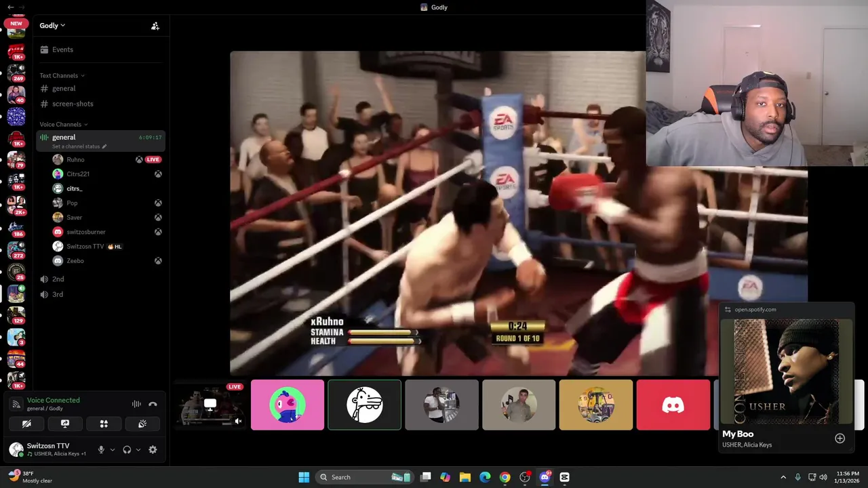Open the weather widget showing 38°F

tap(31, 477)
